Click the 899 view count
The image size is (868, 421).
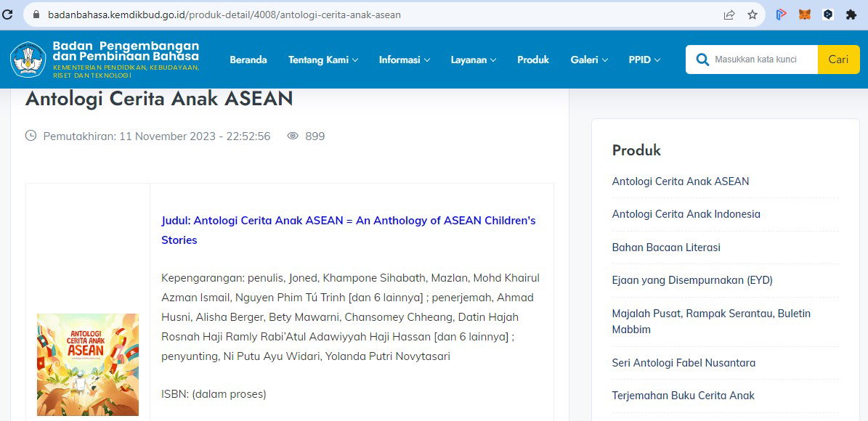[315, 136]
